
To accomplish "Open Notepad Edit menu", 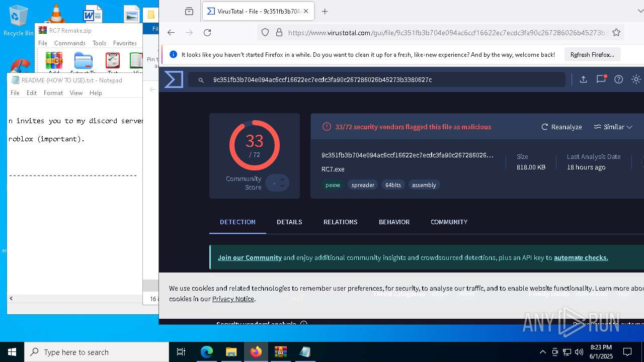I will pyautogui.click(x=32, y=93).
